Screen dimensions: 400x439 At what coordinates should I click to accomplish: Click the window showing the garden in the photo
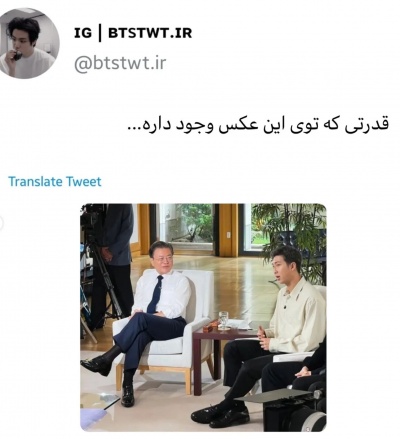tap(186, 226)
